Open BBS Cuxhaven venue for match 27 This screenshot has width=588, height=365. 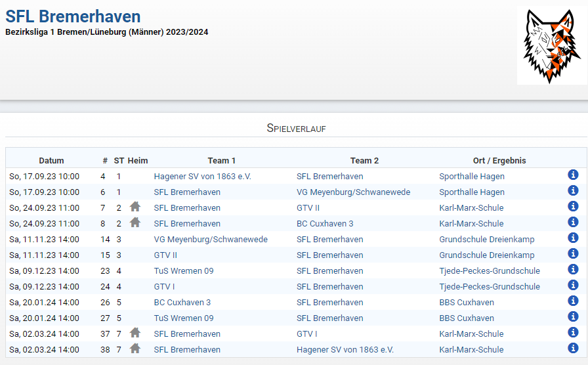[x=467, y=318]
